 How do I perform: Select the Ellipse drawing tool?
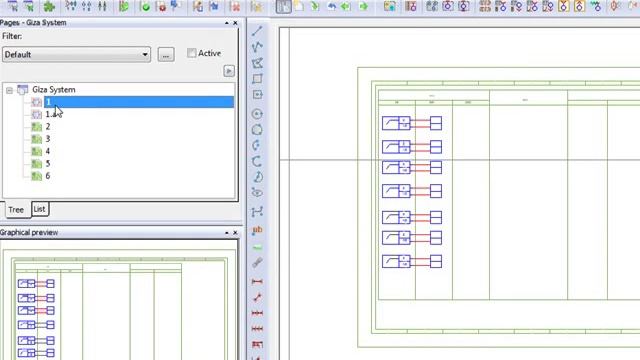(x=257, y=192)
